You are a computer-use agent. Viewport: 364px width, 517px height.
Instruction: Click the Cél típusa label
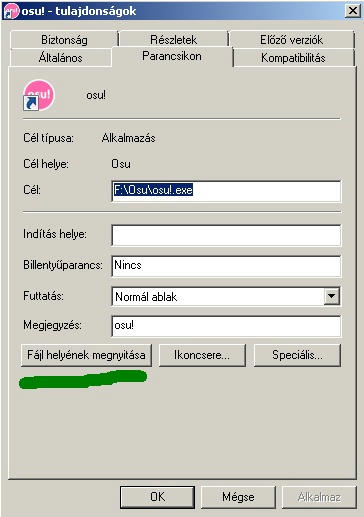(x=49, y=138)
